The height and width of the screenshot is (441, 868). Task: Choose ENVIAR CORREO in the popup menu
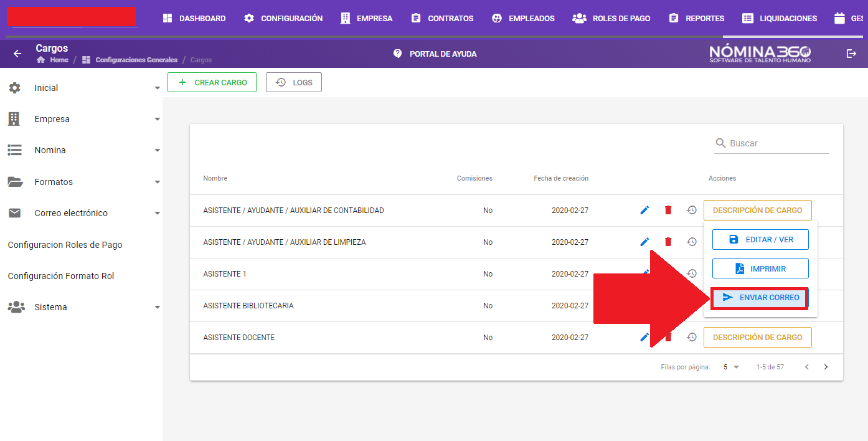click(x=760, y=298)
